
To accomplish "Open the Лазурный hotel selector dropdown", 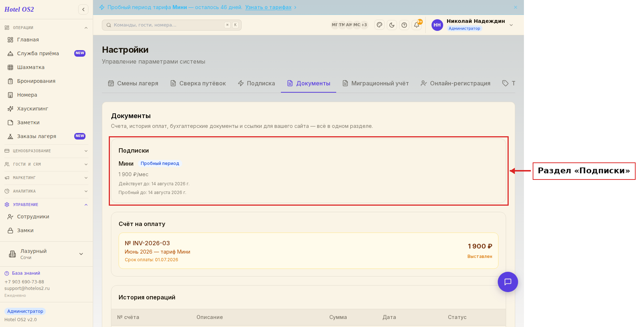I will (x=46, y=254).
